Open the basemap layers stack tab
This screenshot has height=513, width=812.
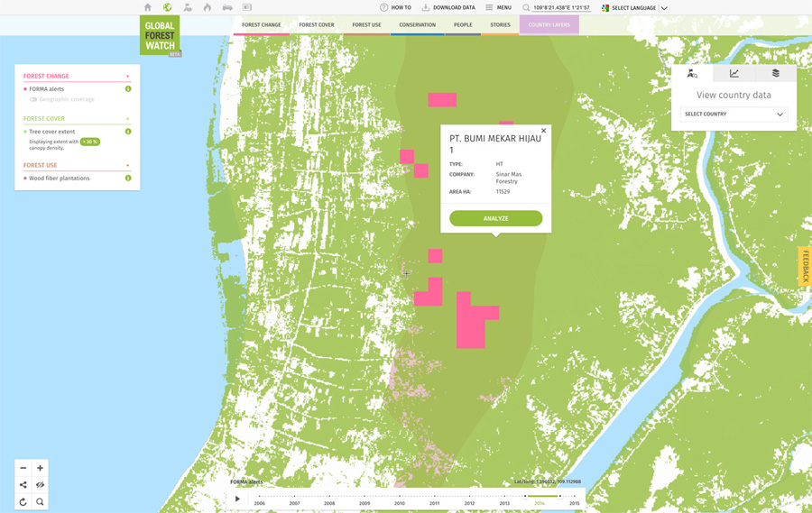click(x=776, y=74)
